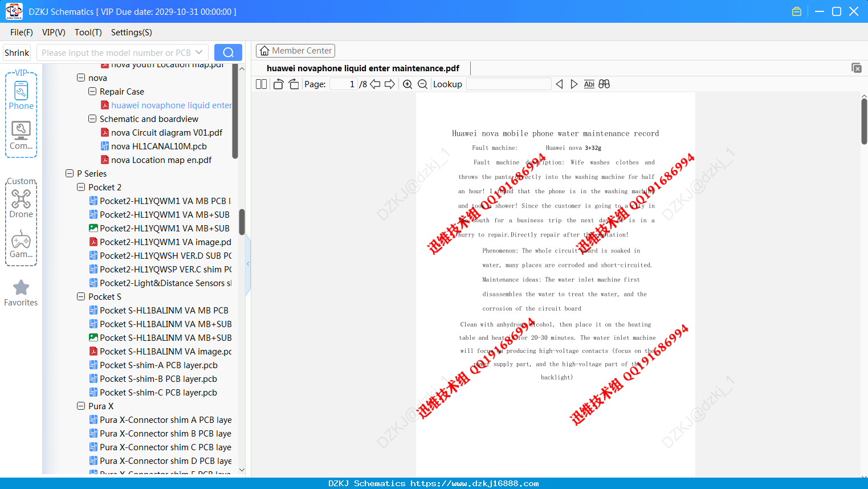The height and width of the screenshot is (489, 868).
Task: Collapse the nova tree node
Action: (81, 78)
